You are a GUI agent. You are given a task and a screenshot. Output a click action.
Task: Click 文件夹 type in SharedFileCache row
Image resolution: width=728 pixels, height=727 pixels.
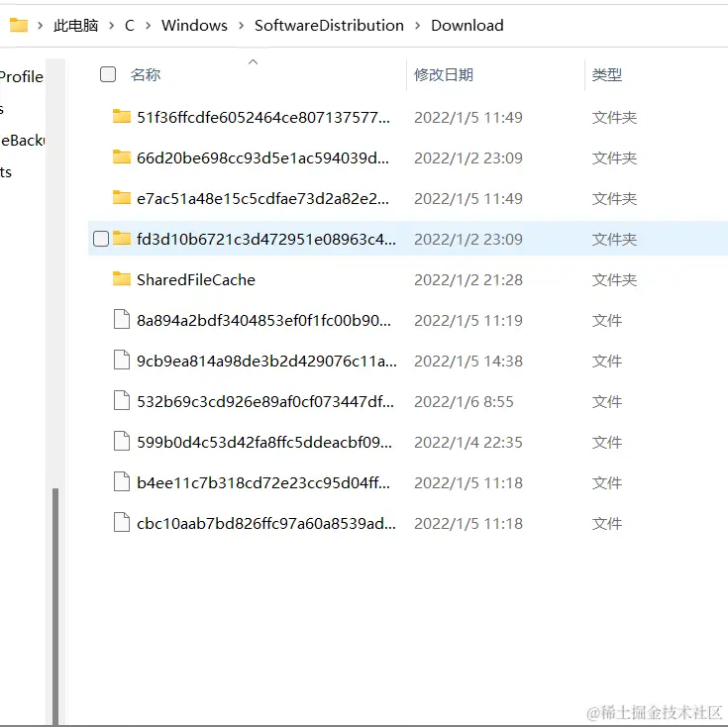tap(614, 280)
